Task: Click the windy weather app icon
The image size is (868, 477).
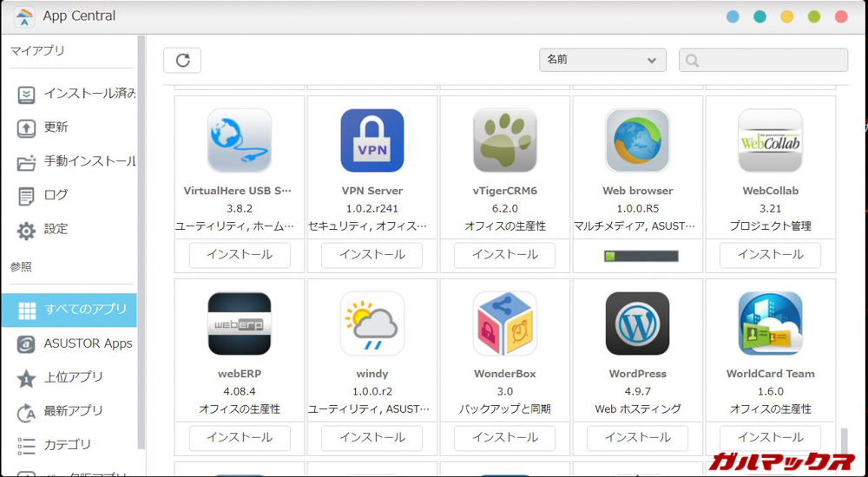Action: (372, 323)
